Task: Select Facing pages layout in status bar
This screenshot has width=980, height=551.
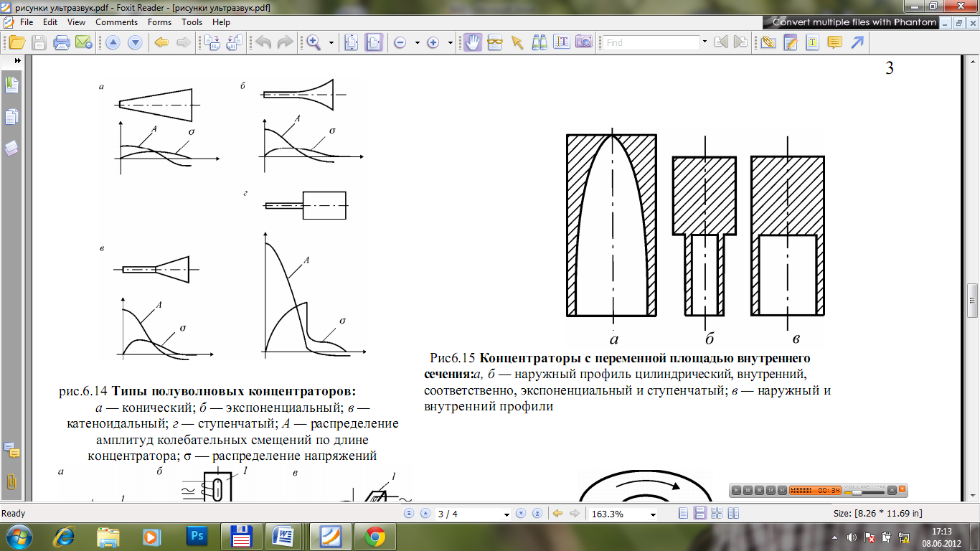Action: 733,514
